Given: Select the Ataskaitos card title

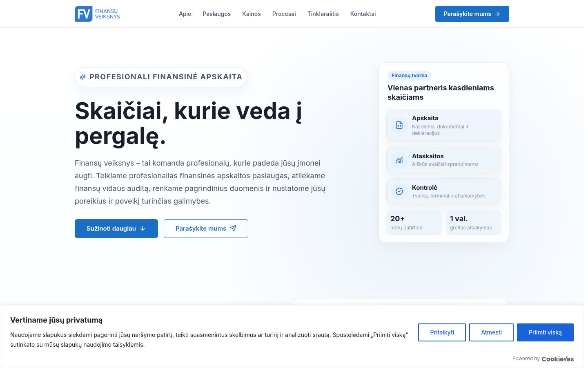Looking at the screenshot, I should click(428, 156).
